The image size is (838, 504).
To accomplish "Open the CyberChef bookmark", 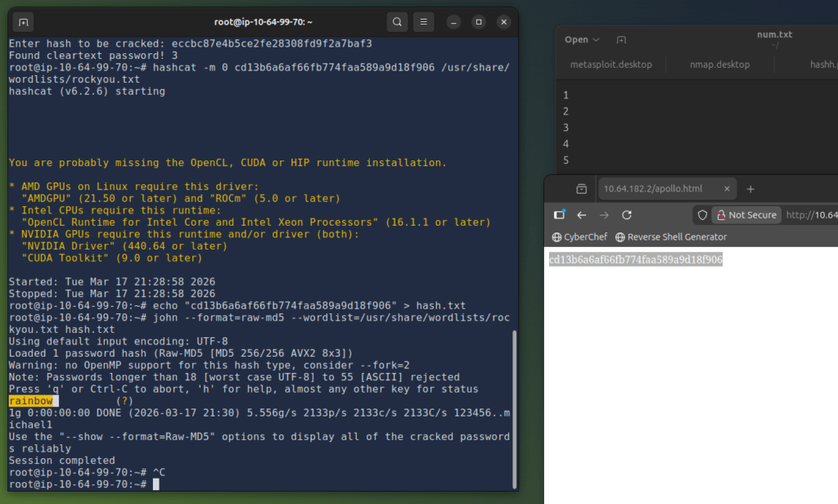I will pos(579,236).
